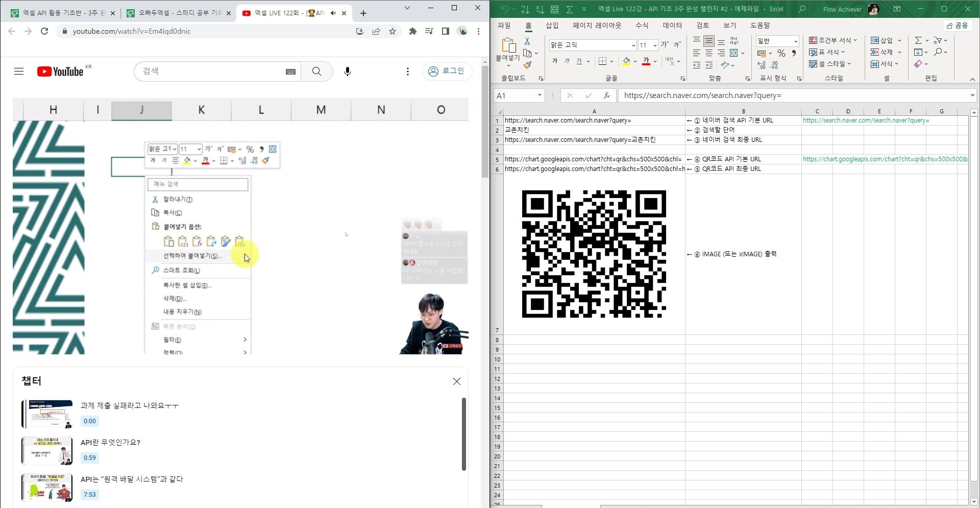Collapse the Excel ribbon
The width and height of the screenshot is (980, 508).
pos(972,79)
